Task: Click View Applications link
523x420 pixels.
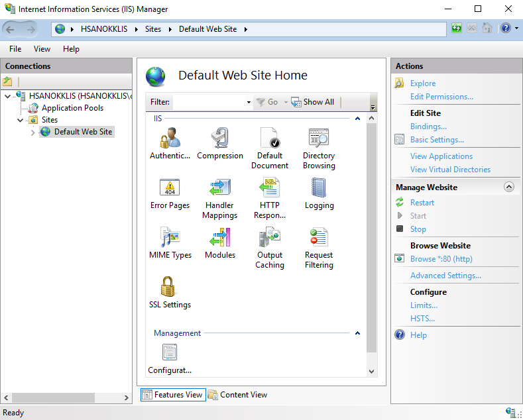Action: click(441, 156)
